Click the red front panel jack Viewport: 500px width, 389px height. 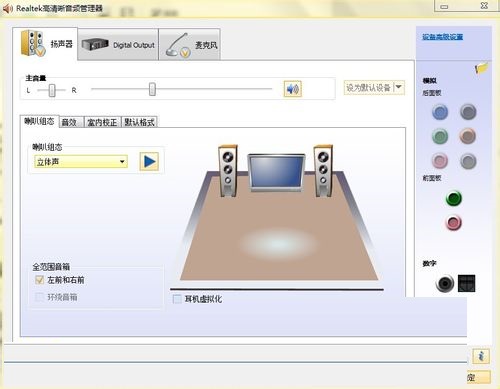point(454,223)
